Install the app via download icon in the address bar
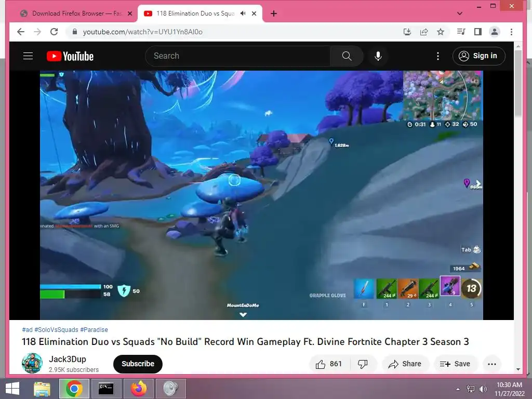The width and height of the screenshot is (532, 399). pyautogui.click(x=407, y=32)
